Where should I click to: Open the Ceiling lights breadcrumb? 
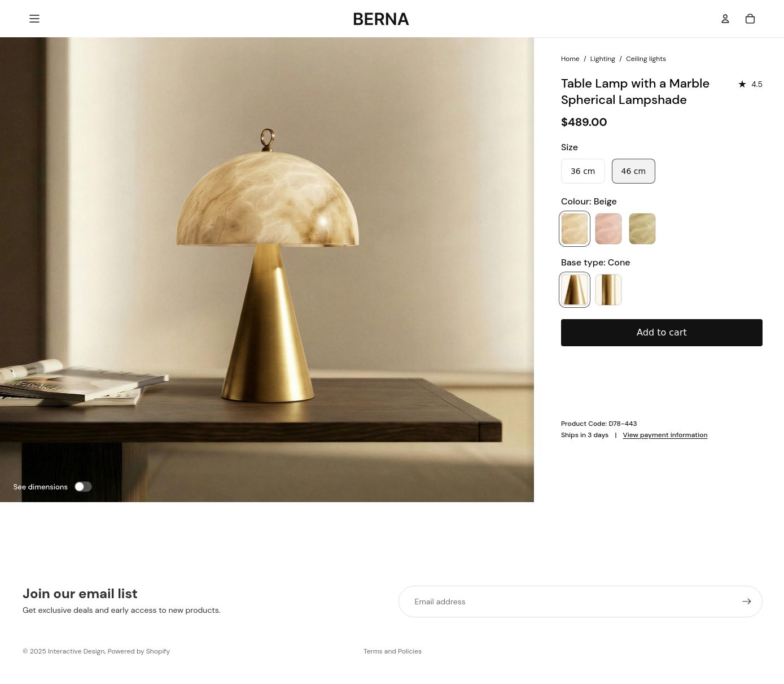click(x=646, y=59)
